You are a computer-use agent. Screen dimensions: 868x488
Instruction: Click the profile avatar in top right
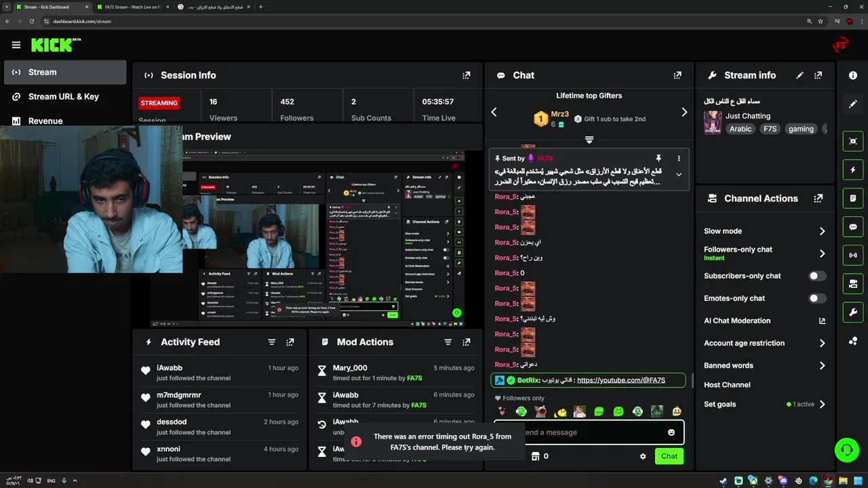[841, 45]
